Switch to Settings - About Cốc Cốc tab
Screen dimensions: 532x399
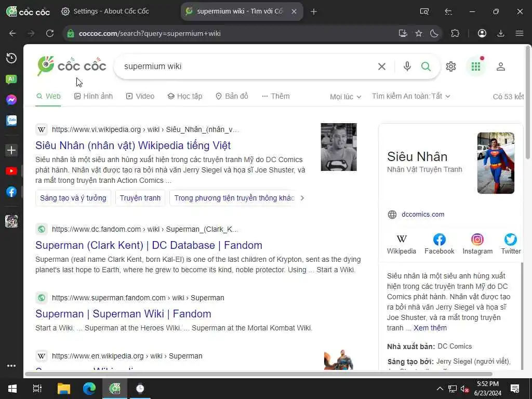click(x=105, y=11)
